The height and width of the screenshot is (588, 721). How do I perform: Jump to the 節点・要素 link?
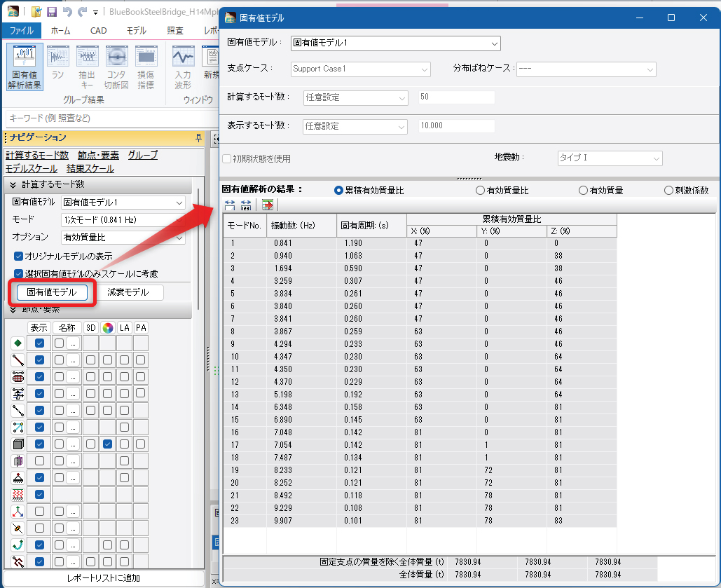click(98, 155)
